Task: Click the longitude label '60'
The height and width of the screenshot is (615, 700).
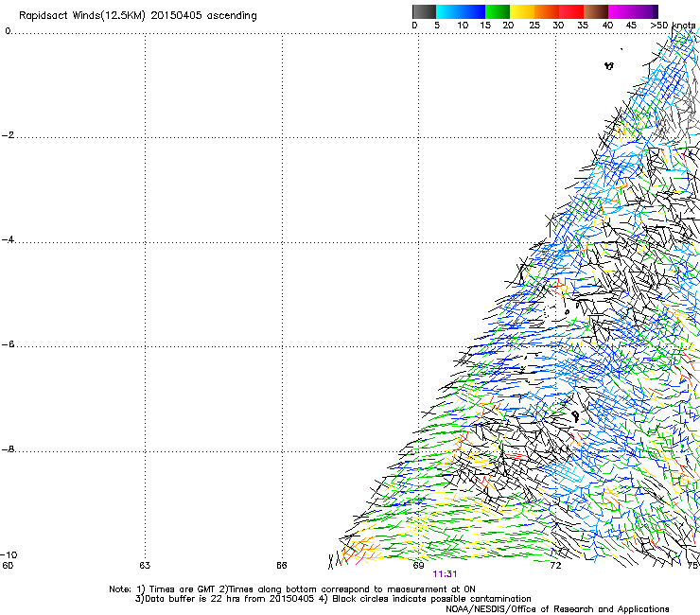Action: 8,566
